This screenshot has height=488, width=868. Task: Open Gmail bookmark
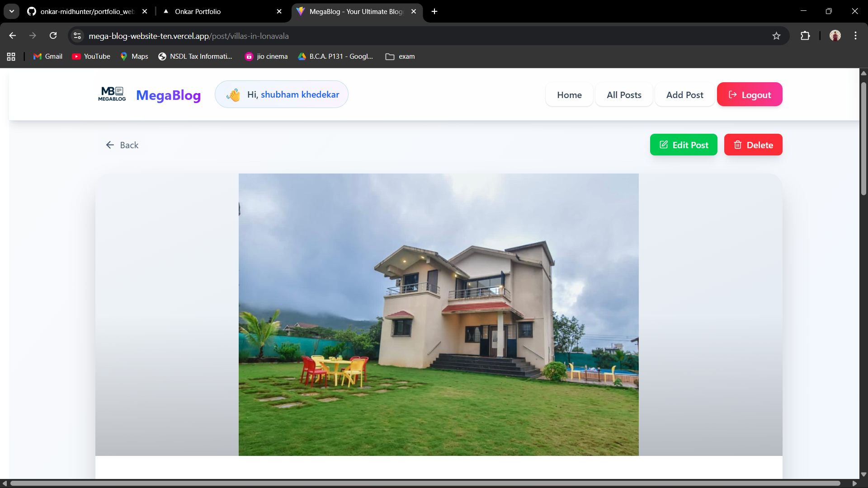tap(48, 56)
